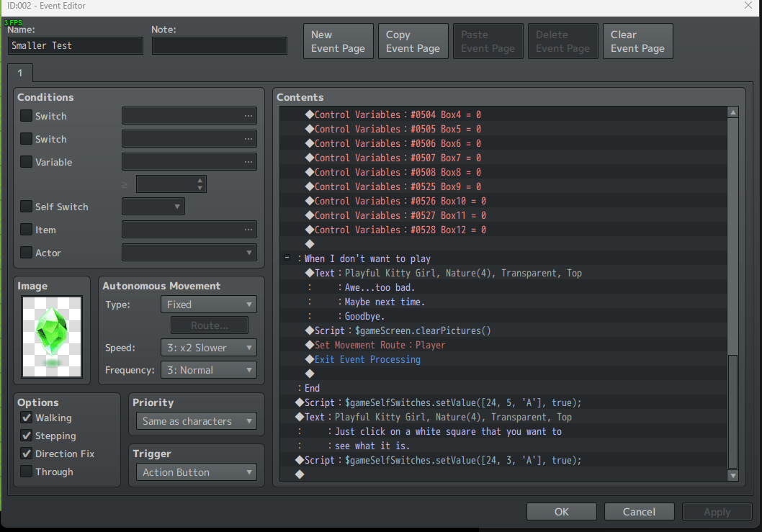
Task: Uncheck the Walking option
Action: 26,418
